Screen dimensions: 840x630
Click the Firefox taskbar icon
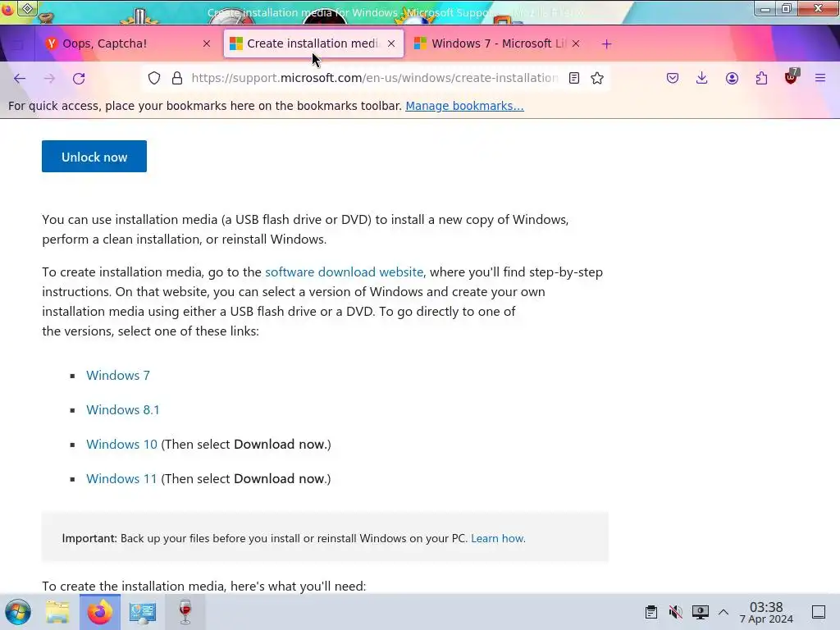pos(100,612)
